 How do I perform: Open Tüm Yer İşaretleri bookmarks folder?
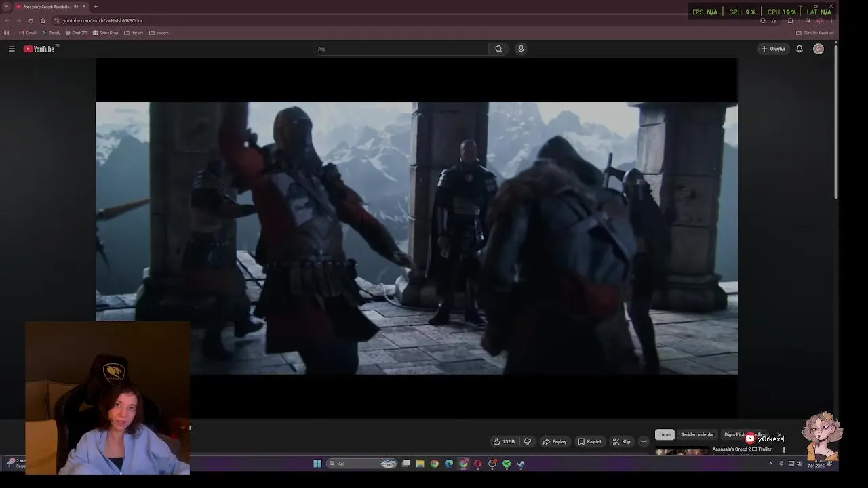[815, 33]
